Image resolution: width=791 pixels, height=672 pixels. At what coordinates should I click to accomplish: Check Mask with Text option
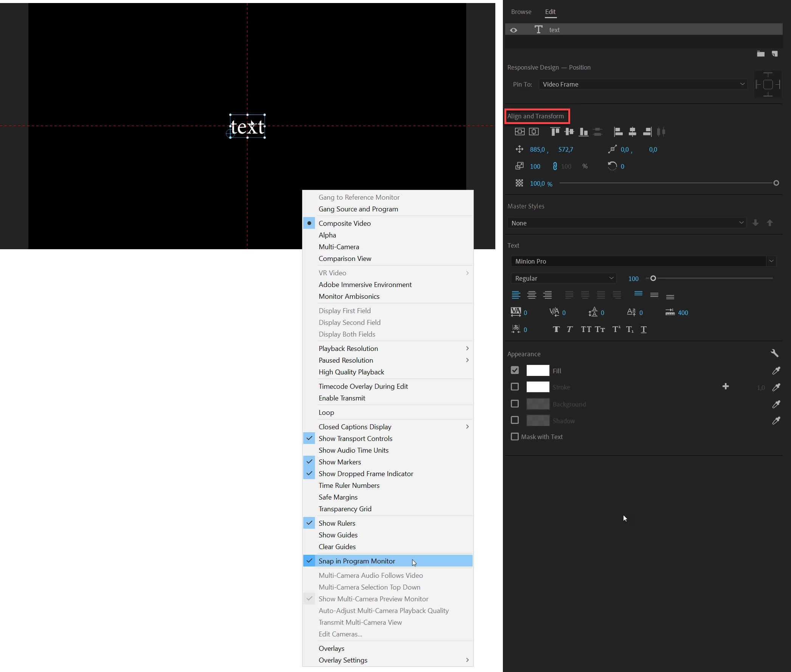point(515,436)
